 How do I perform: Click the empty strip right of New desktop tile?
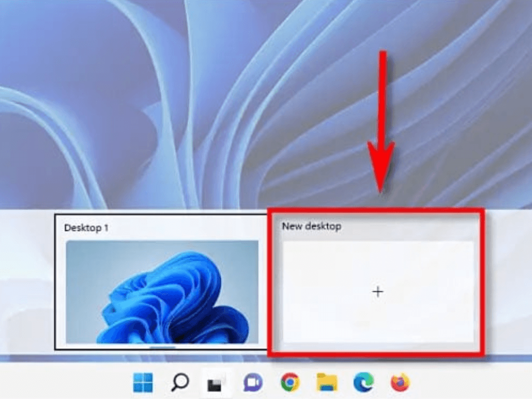(508, 281)
